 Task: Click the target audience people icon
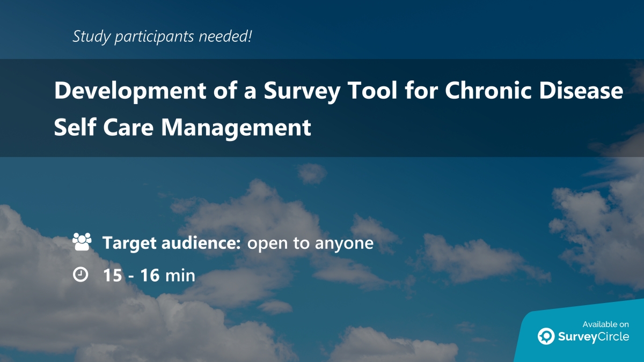click(x=82, y=242)
